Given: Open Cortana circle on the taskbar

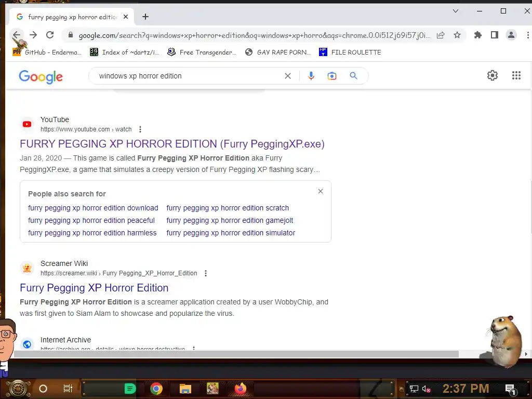Looking at the screenshot, I should tap(43, 389).
